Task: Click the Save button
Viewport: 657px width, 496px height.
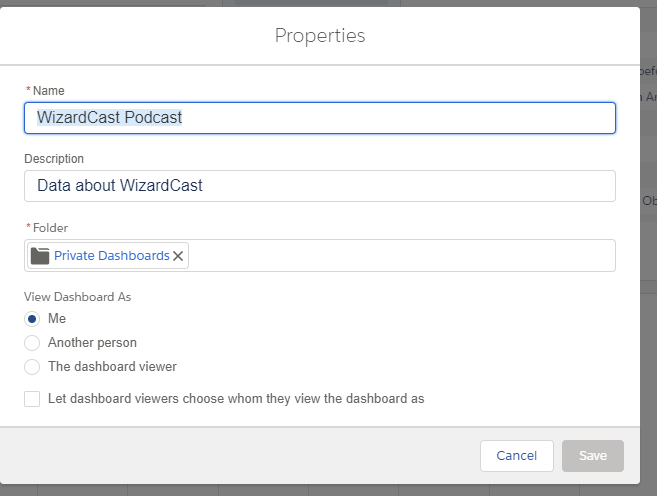Action: 592,456
